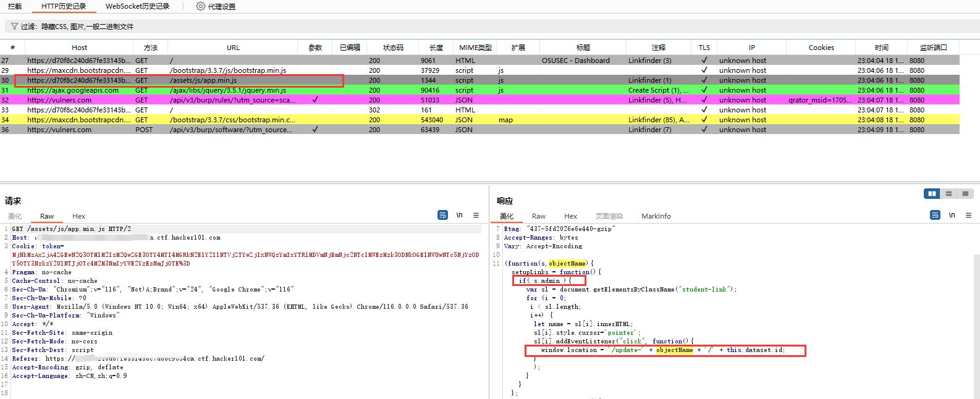Select combined single-pane layout icon
The height and width of the screenshot is (399, 980).
pos(965,194)
